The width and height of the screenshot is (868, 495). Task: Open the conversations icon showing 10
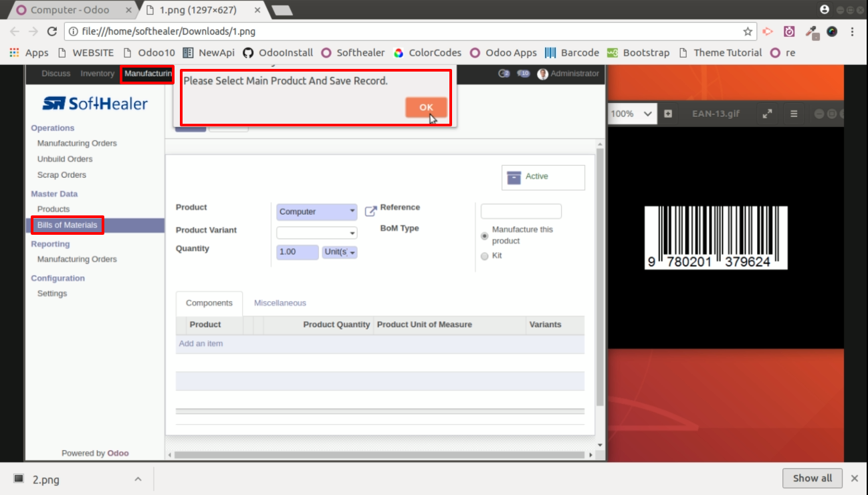(524, 74)
